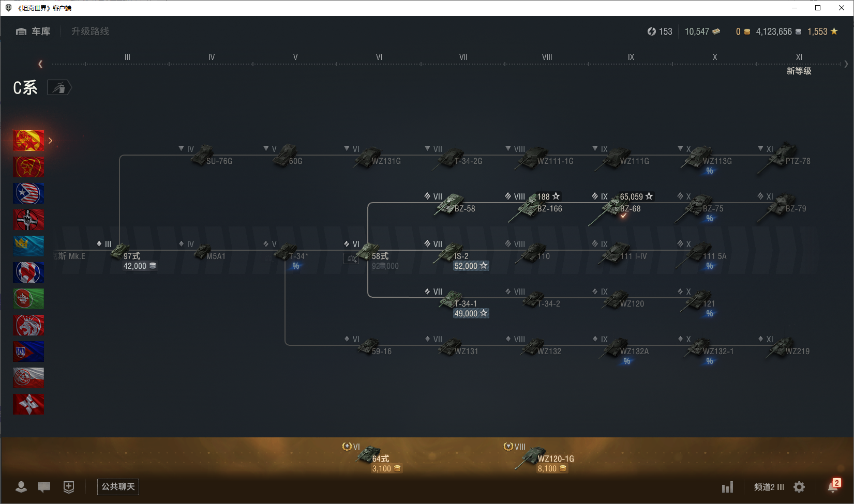Viewport: 854px width, 504px height.
Task: Toggle the tank destroyer tree icon beside C系
Action: click(x=59, y=88)
